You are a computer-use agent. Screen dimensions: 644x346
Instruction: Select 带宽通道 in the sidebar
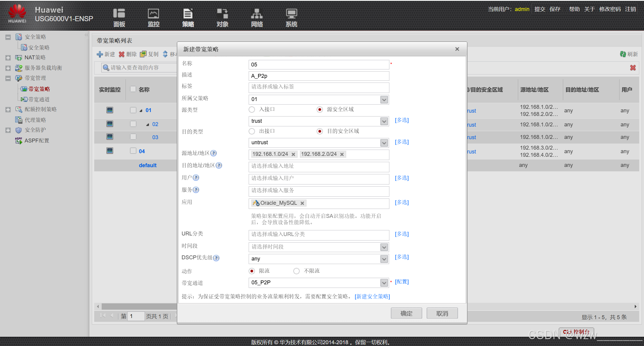(x=39, y=100)
